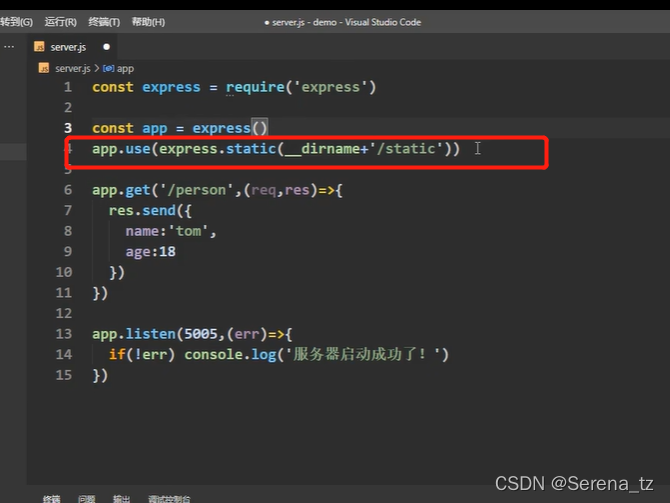
Task: Switch to the 输出 panel tab
Action: 121,499
